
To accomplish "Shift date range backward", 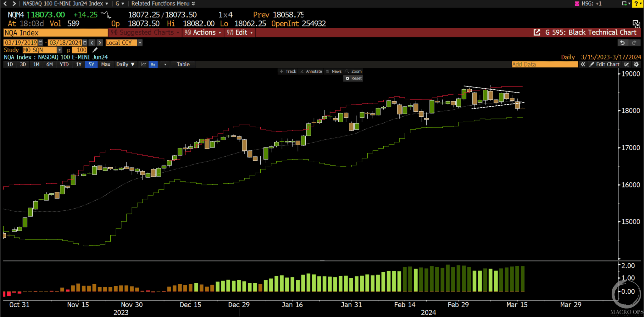I will 92,42.
